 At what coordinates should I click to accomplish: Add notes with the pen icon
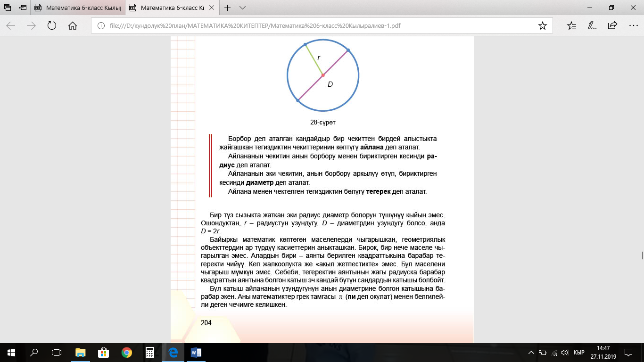click(x=592, y=25)
